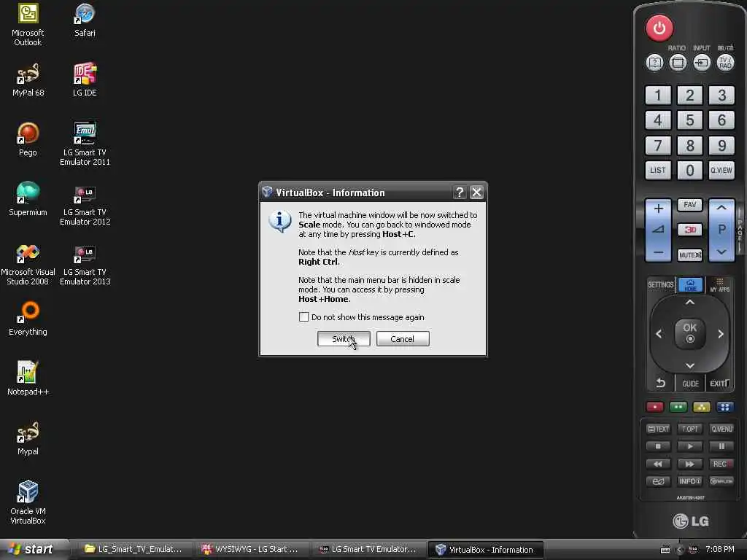Increase volume with the plus button
The height and width of the screenshot is (560, 747).
click(659, 209)
